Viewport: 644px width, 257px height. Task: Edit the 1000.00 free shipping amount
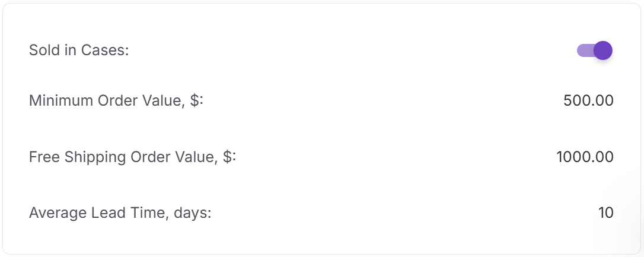point(585,157)
